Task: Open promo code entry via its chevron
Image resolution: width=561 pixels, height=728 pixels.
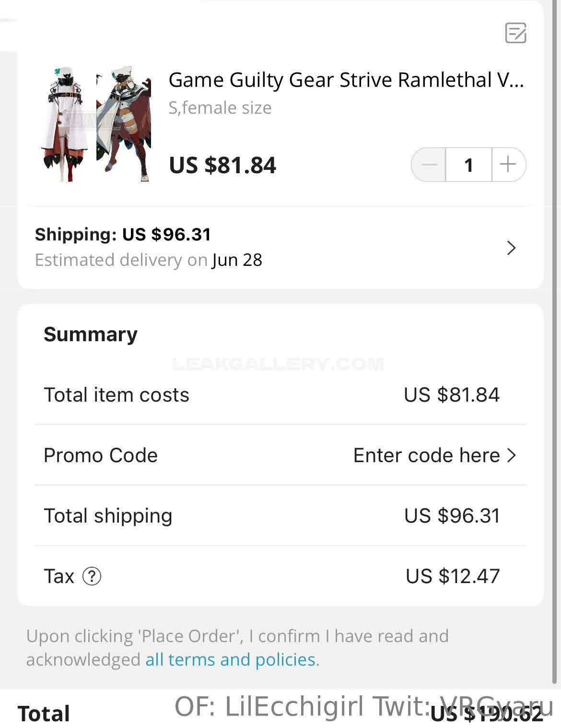Action: pyautogui.click(x=512, y=455)
